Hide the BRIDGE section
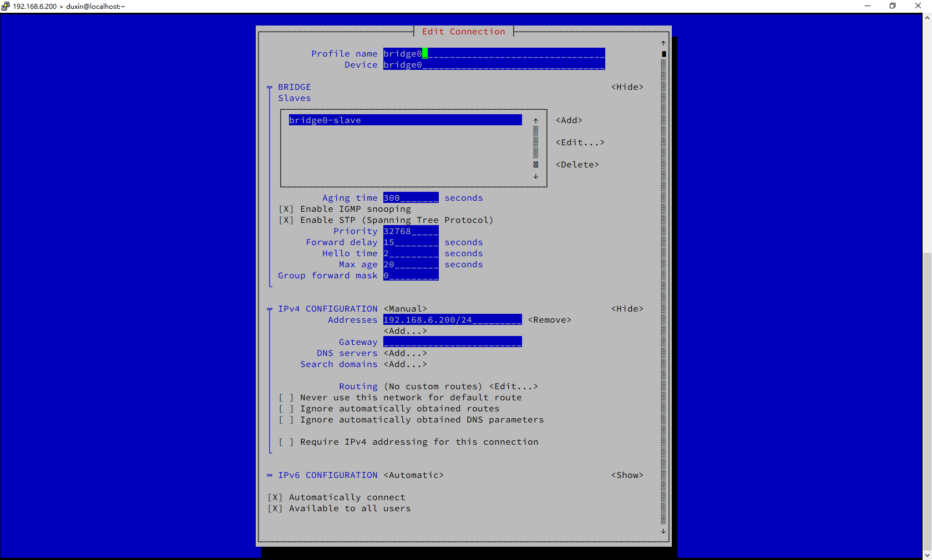Viewport: 932px width, 560px height. 627,87
